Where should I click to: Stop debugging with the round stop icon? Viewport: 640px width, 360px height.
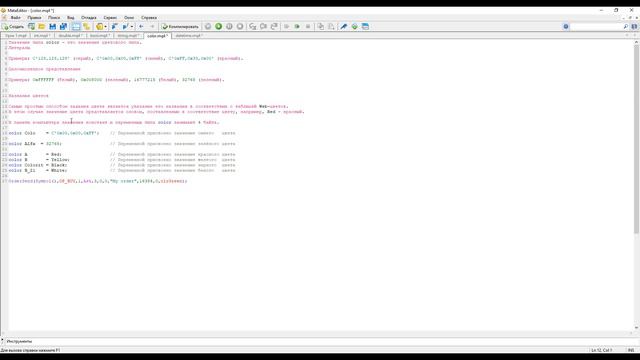pos(240,27)
